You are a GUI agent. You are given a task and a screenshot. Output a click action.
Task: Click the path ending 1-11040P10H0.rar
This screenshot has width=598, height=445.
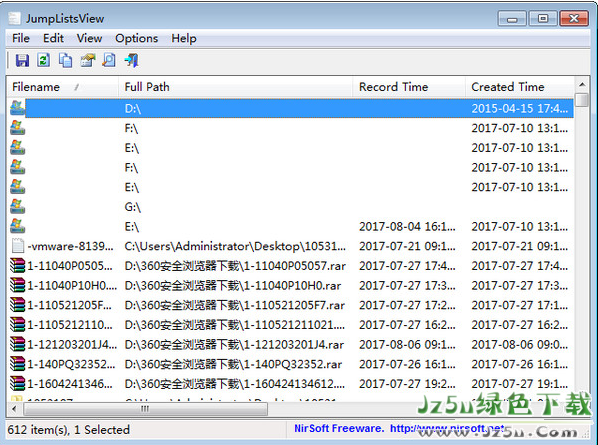(233, 286)
